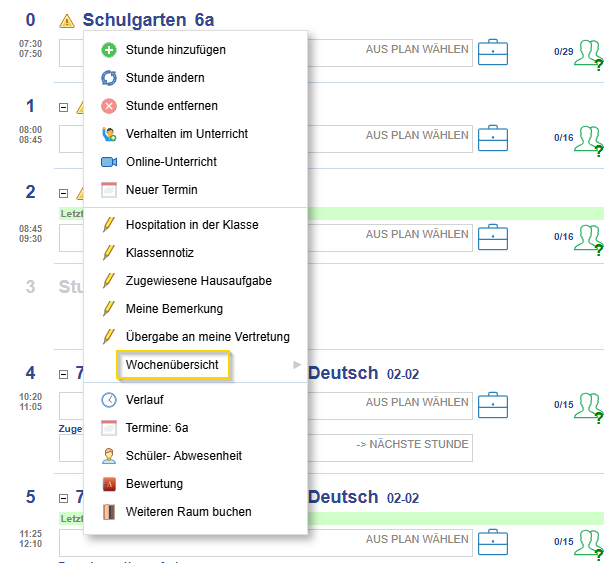The image size is (616, 563).
Task: Click the video camera Online-Unterricht icon
Action: [x=109, y=161]
